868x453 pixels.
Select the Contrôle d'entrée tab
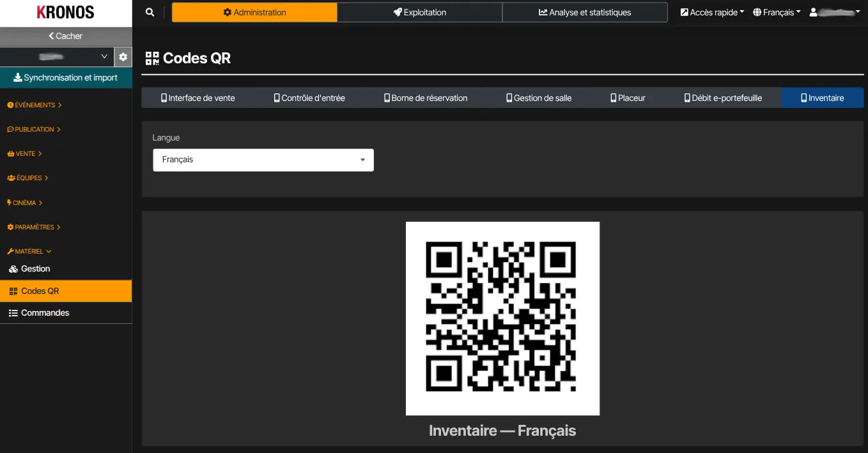(309, 98)
